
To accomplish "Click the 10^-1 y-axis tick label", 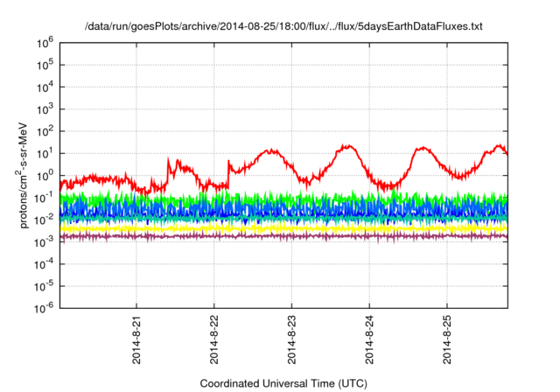I will (x=44, y=198).
